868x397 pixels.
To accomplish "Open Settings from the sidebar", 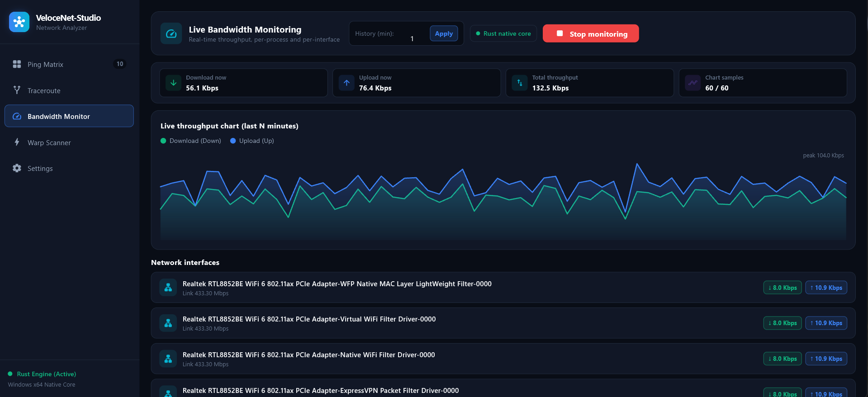I will pos(69,168).
